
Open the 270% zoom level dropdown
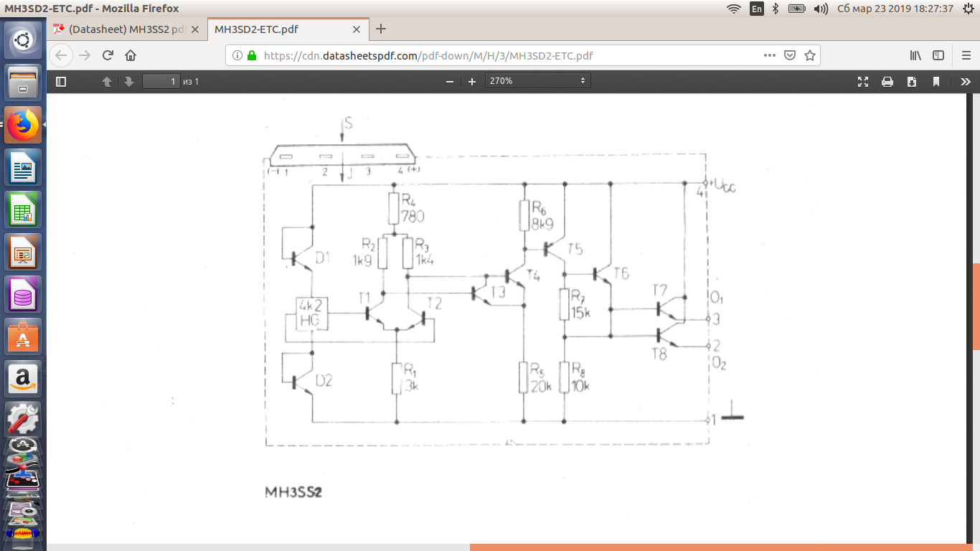tap(538, 81)
